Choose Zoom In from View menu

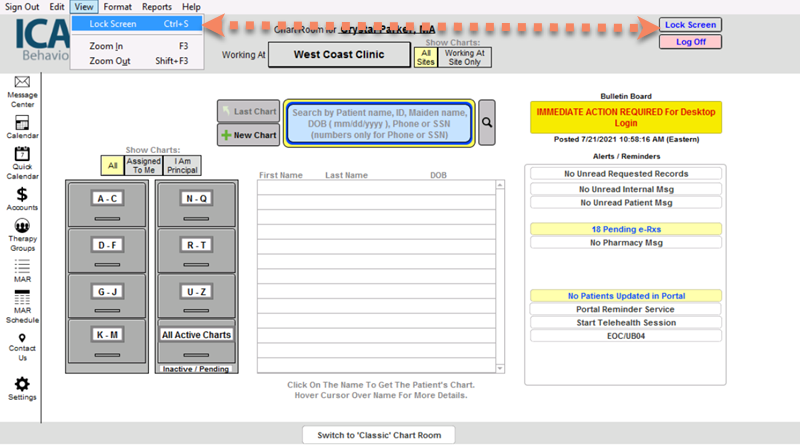(x=137, y=46)
